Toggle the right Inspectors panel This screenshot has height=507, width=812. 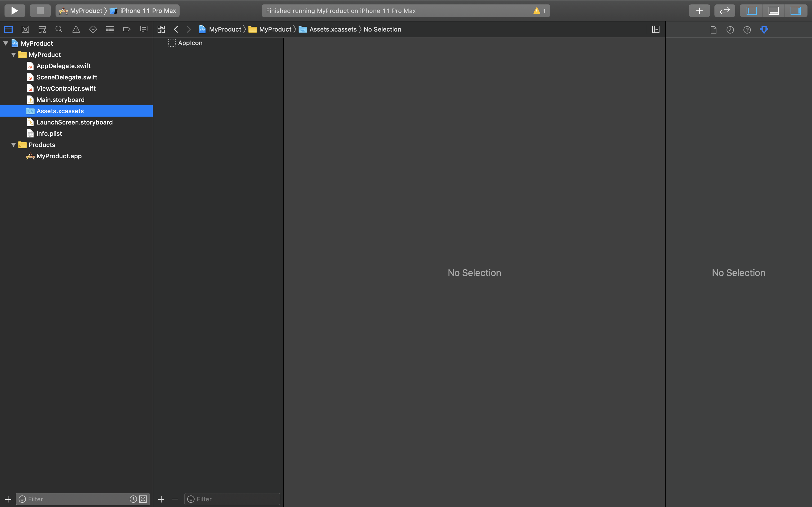(x=795, y=11)
